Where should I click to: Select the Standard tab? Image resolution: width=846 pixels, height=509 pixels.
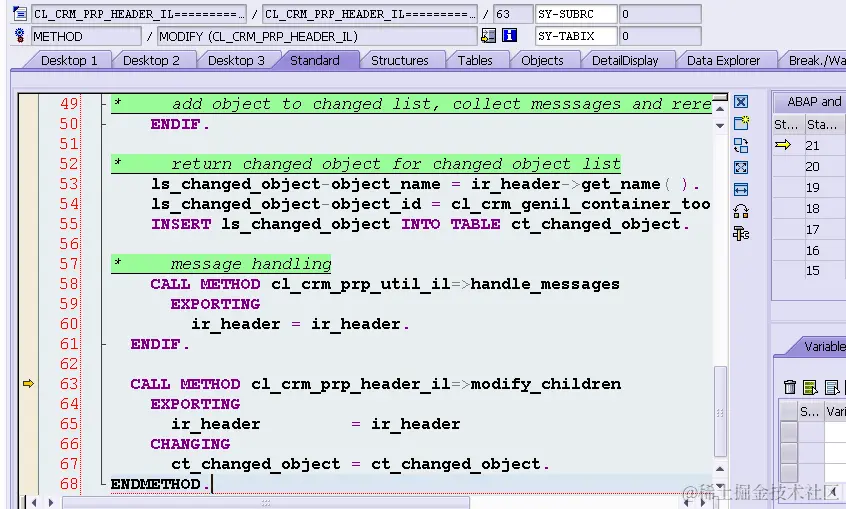315,60
